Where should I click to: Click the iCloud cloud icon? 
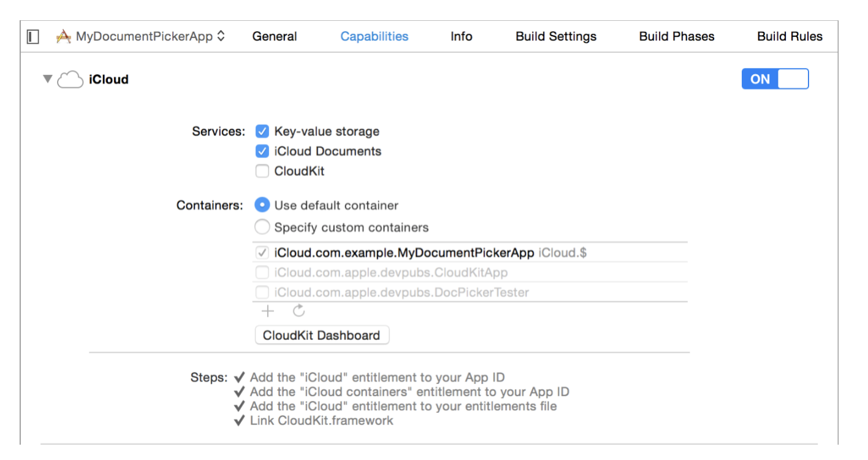click(70, 79)
